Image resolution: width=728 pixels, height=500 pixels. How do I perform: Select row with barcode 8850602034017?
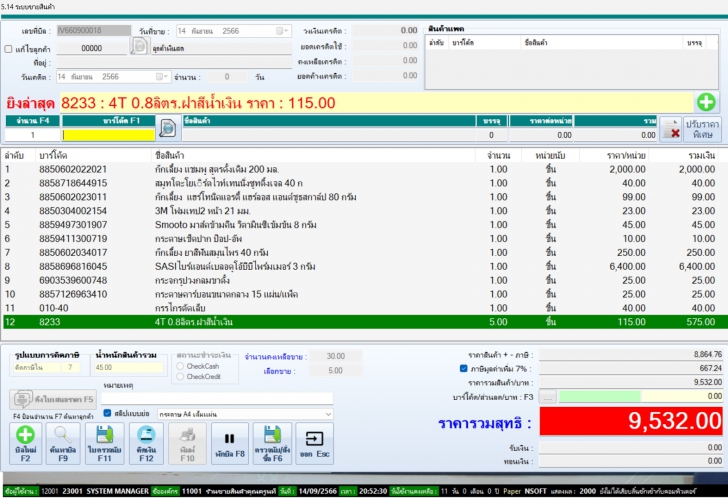[362, 253]
